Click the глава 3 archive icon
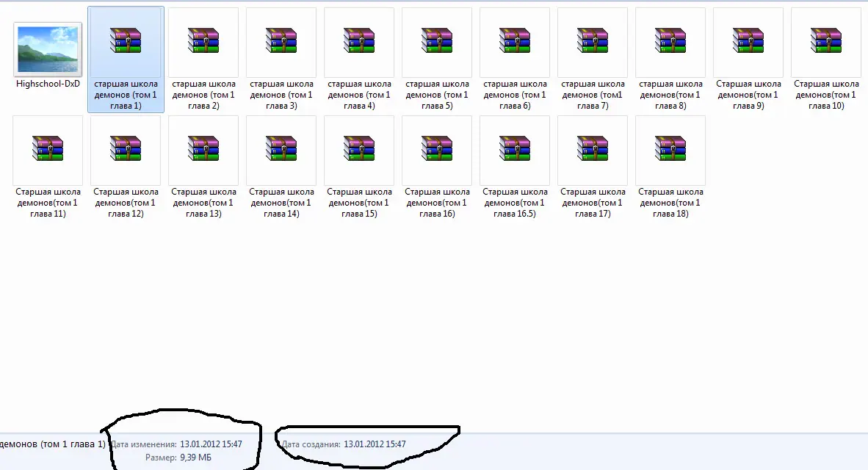 point(281,40)
